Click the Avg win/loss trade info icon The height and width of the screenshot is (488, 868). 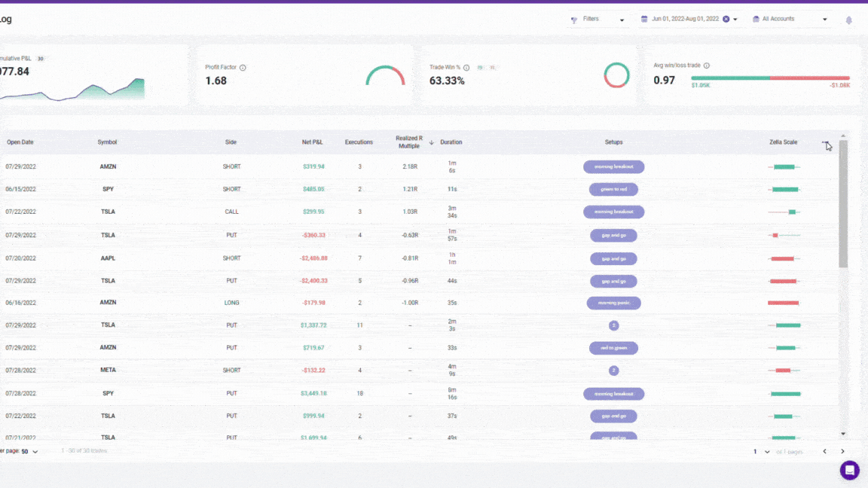tap(706, 66)
